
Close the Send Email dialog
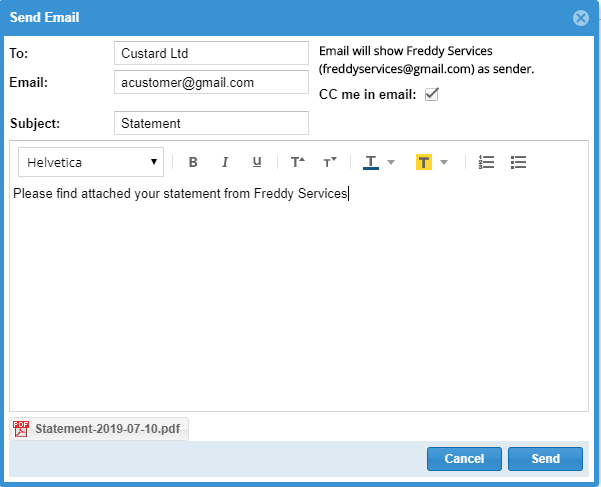(581, 18)
